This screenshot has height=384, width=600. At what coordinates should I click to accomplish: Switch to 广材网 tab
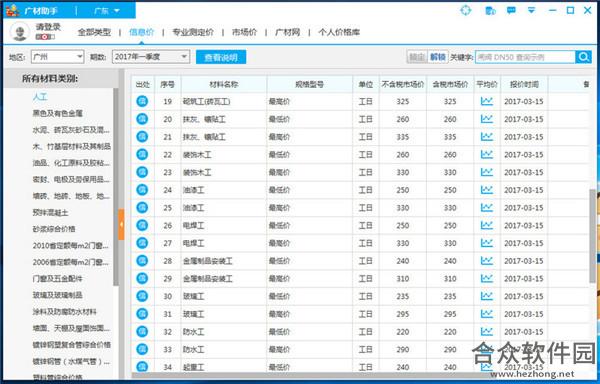click(287, 32)
